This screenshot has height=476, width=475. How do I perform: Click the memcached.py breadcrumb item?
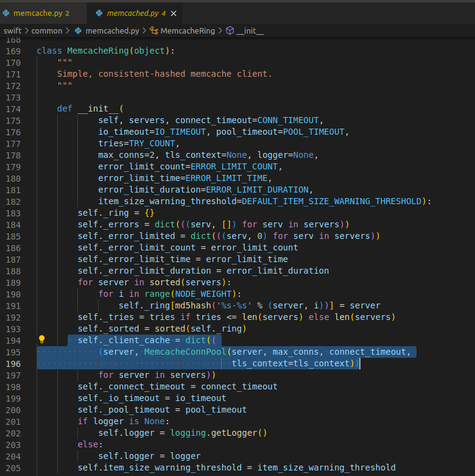112,30
